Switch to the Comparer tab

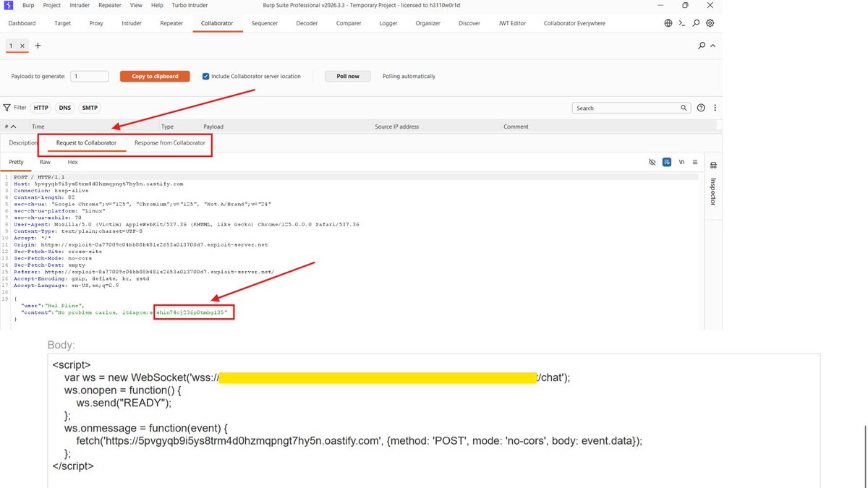[349, 23]
